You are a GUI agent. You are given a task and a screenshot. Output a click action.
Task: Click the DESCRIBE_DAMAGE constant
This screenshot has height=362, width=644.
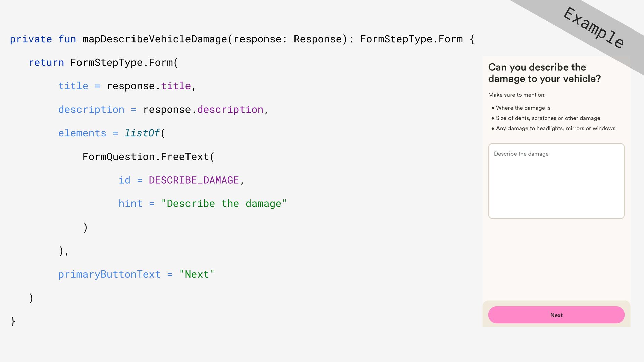click(x=194, y=180)
